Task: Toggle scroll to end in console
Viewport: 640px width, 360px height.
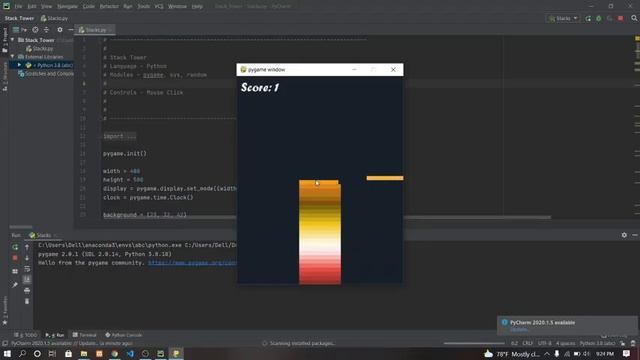Action: tap(27, 280)
